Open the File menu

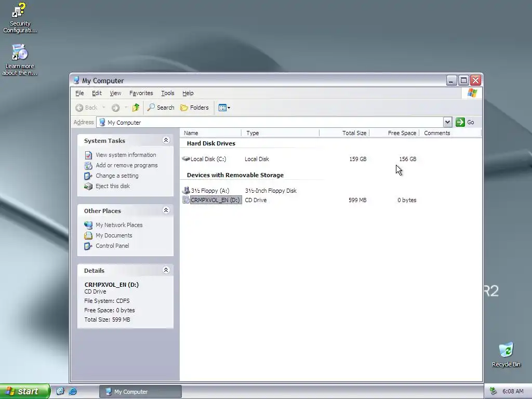[79, 93]
